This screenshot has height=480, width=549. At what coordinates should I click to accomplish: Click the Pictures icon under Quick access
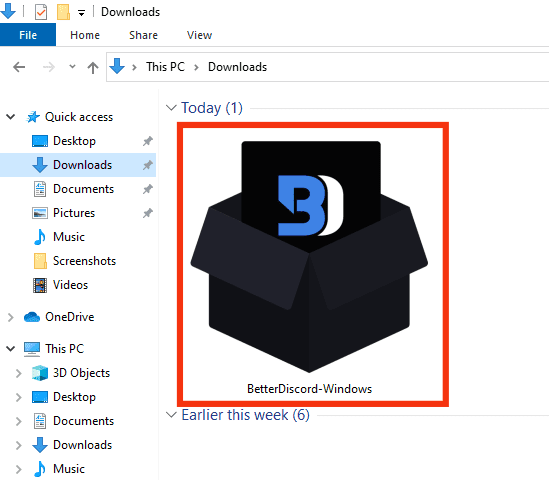tap(40, 213)
